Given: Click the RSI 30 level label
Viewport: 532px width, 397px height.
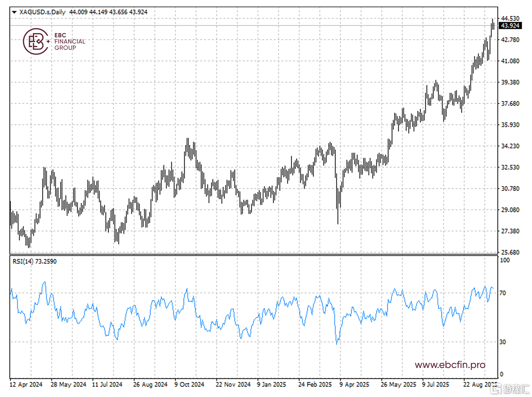Looking at the screenshot, I should (x=502, y=342).
